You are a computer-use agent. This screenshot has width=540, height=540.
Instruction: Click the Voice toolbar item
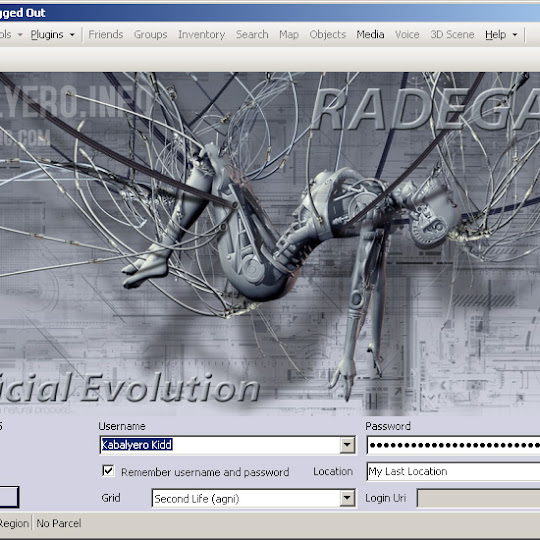coord(407,34)
